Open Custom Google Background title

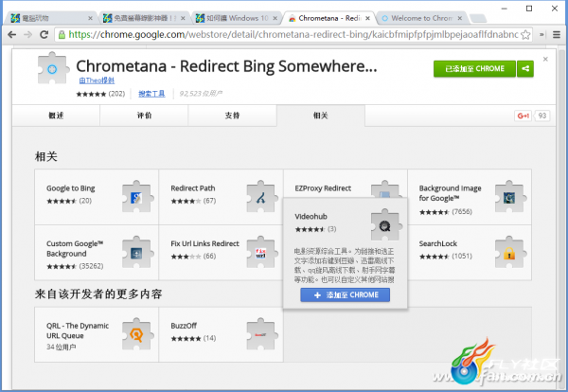(x=75, y=248)
